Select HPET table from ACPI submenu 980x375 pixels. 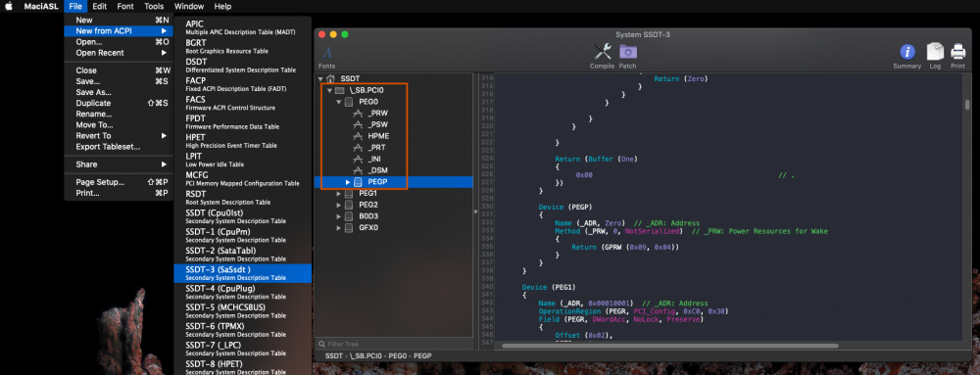pyautogui.click(x=242, y=140)
